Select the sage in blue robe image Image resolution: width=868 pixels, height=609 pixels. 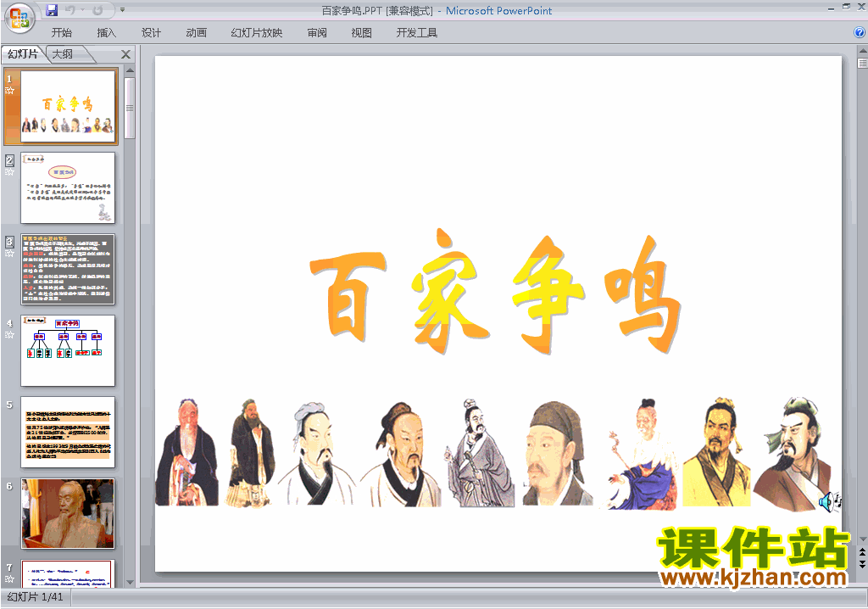pyautogui.click(x=643, y=453)
